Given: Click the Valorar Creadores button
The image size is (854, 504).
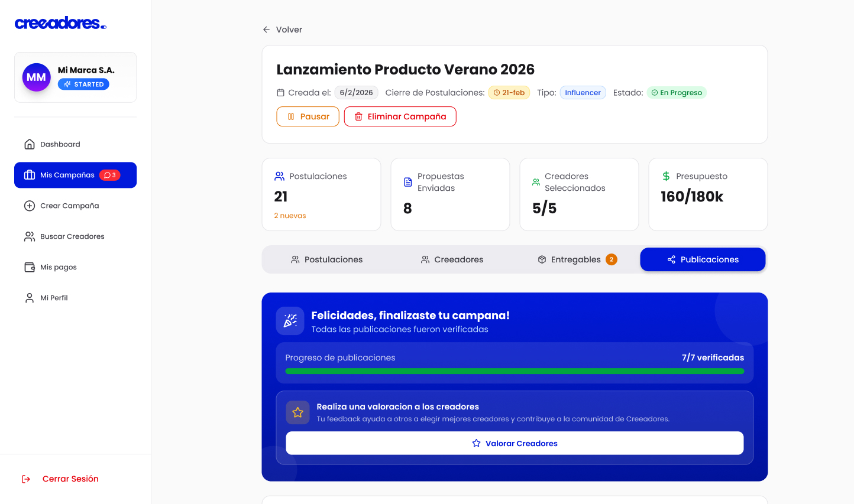Looking at the screenshot, I should [x=515, y=443].
